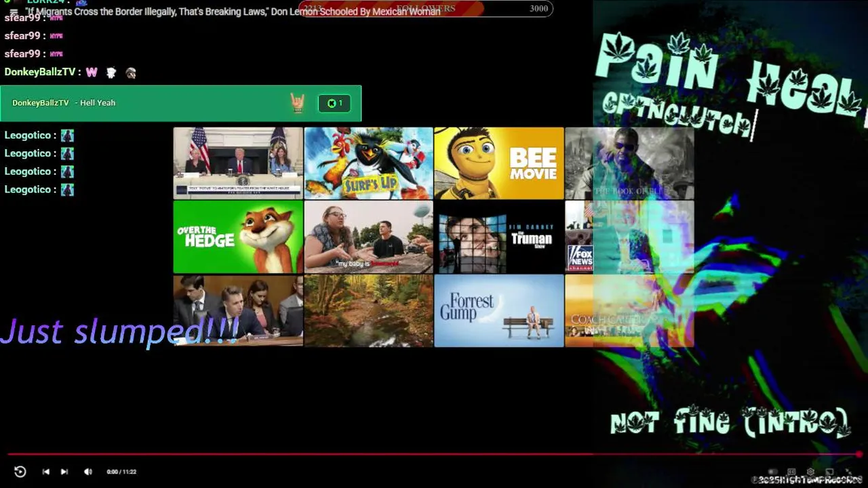Open The Truman Show thumbnail
868x488 pixels.
tap(498, 237)
